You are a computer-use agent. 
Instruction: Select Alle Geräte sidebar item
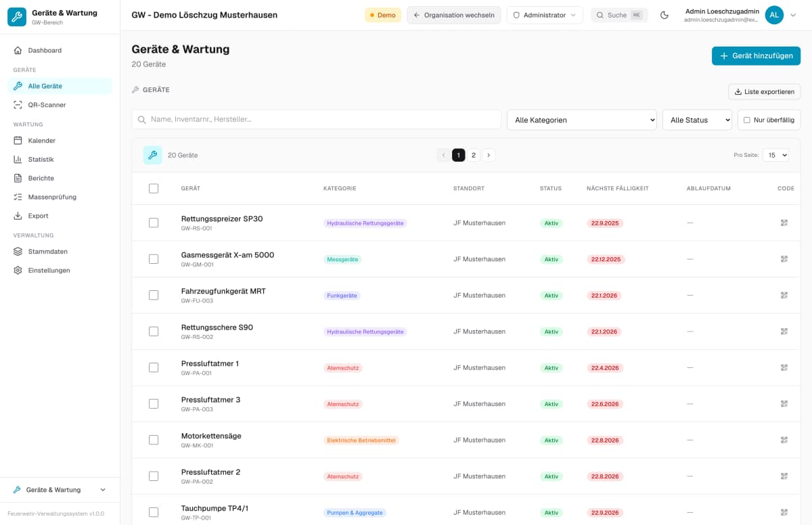coord(60,86)
